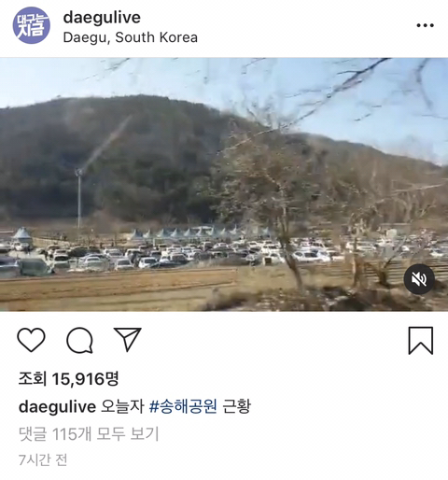The width and height of the screenshot is (448, 480).
Task: Click the 7시간 전 timestamp
Action: coord(43,459)
